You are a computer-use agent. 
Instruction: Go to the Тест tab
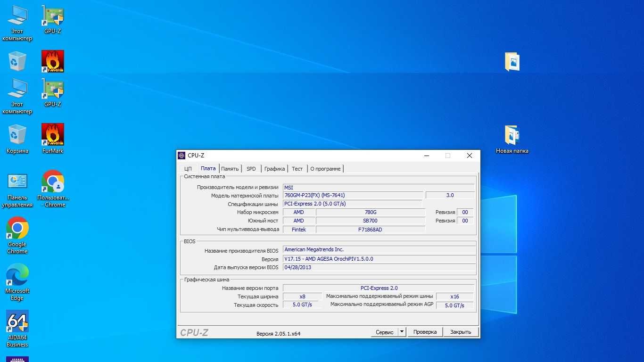point(297,169)
